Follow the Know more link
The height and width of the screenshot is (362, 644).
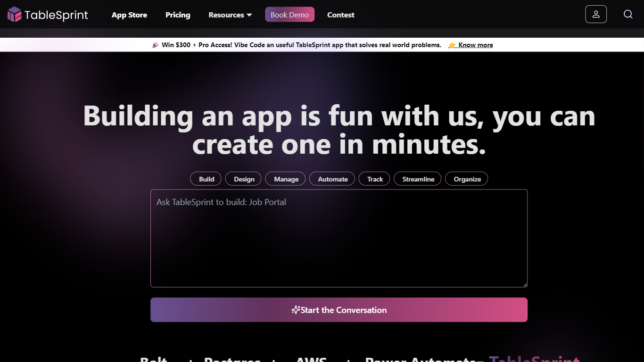pos(471,45)
